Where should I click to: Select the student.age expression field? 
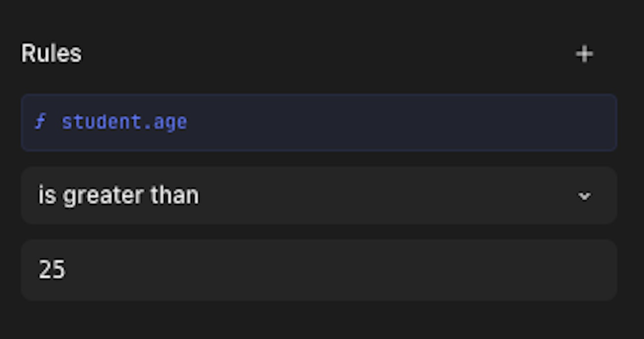[x=319, y=122]
